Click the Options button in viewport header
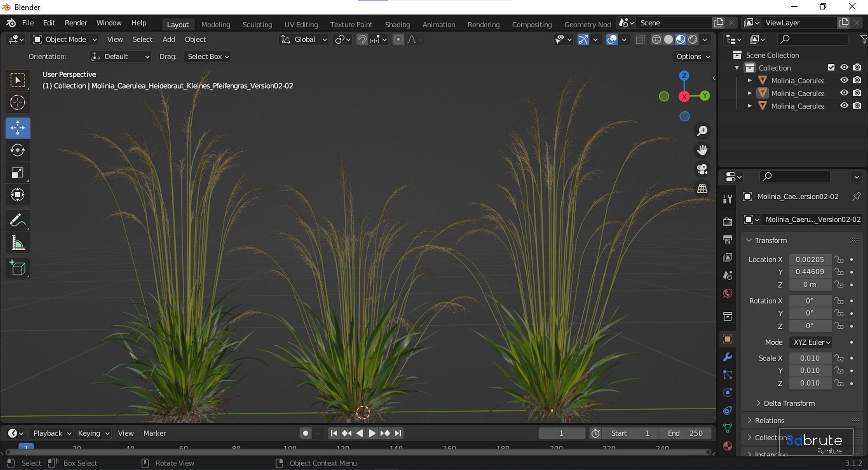Viewport: 868px width, 470px height. [692, 56]
